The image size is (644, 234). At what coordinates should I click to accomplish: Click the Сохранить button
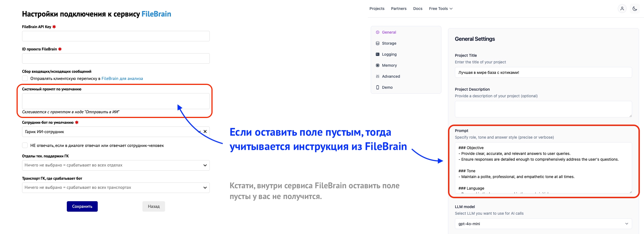[82, 206]
